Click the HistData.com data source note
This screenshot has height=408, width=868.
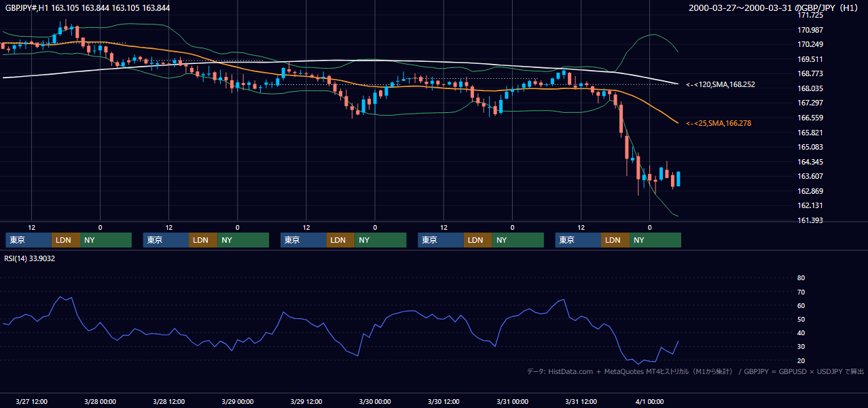695,371
